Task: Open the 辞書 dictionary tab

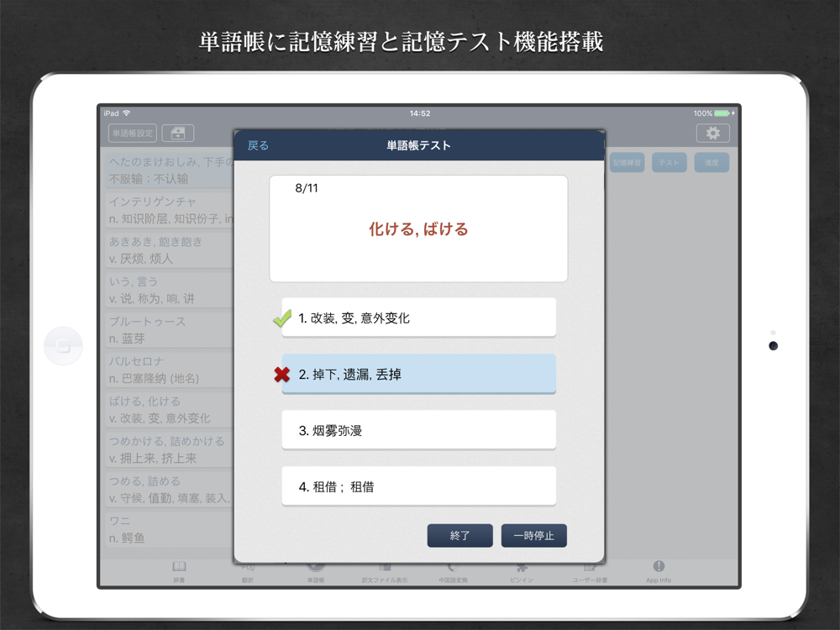Action: (179, 571)
